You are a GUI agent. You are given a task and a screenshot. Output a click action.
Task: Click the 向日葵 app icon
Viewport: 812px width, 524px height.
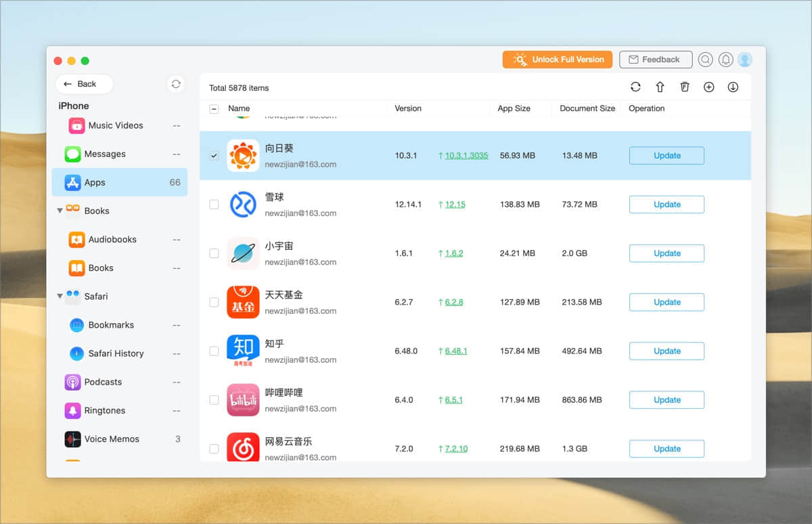point(243,156)
